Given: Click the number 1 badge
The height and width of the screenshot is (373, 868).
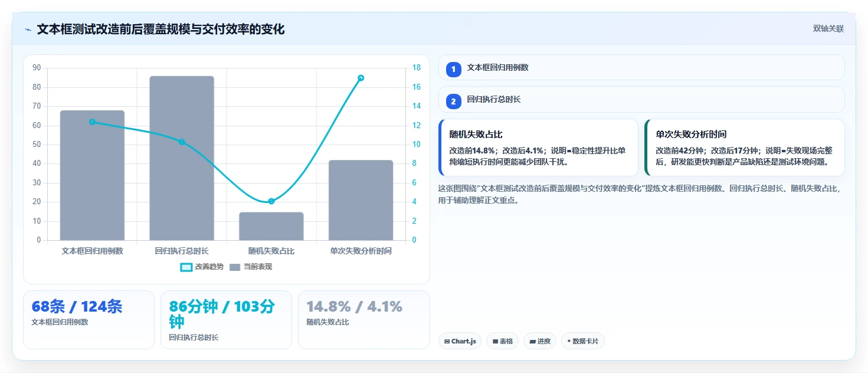Looking at the screenshot, I should click(x=454, y=70).
